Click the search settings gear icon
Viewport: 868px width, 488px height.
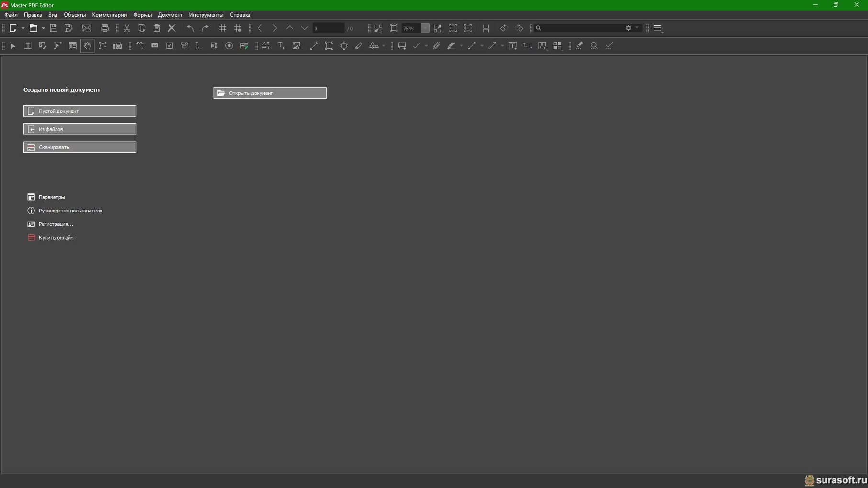pyautogui.click(x=628, y=28)
